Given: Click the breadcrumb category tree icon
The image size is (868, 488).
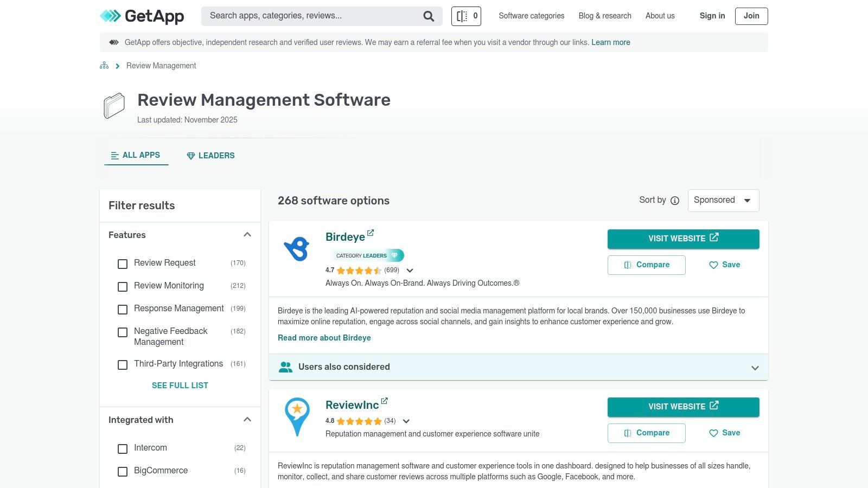Looking at the screenshot, I should tap(104, 66).
